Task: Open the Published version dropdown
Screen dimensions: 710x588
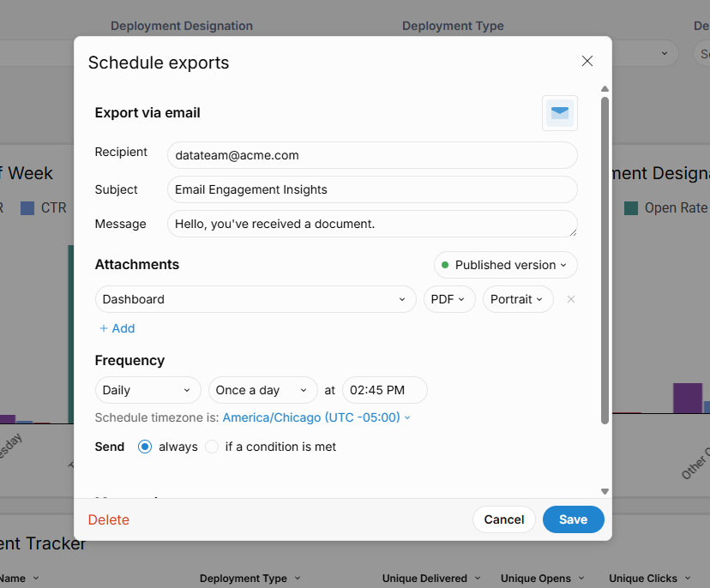Action: pyautogui.click(x=505, y=265)
